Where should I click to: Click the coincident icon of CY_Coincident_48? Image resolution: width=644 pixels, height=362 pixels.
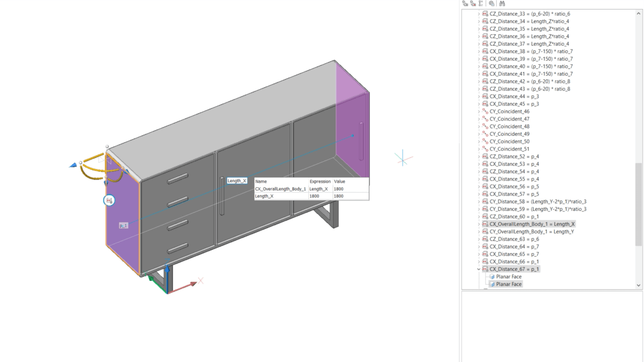click(485, 126)
